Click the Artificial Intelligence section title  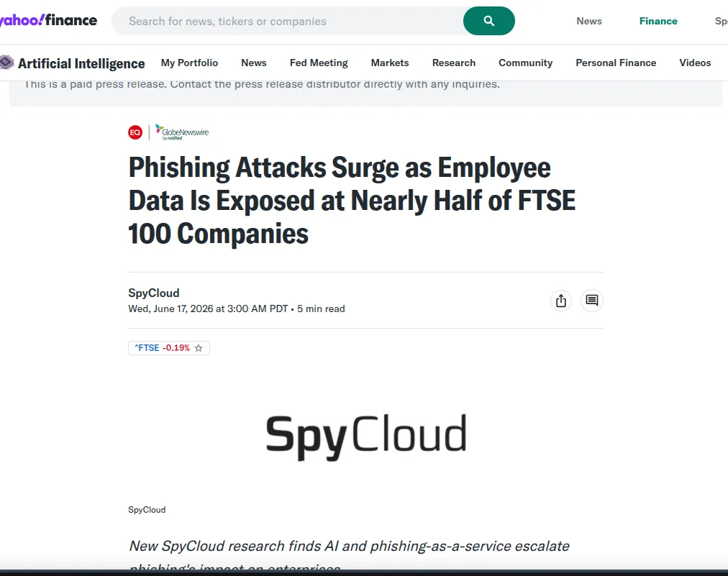point(81,63)
